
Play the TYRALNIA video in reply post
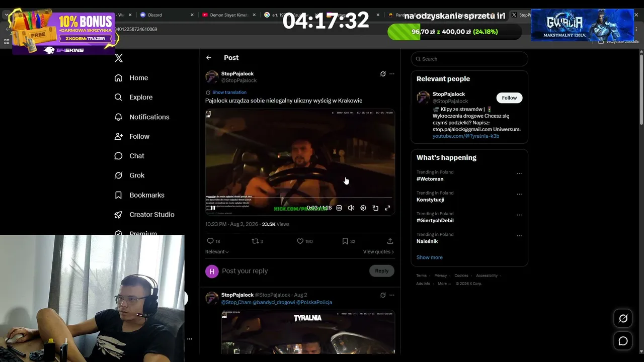click(308, 332)
